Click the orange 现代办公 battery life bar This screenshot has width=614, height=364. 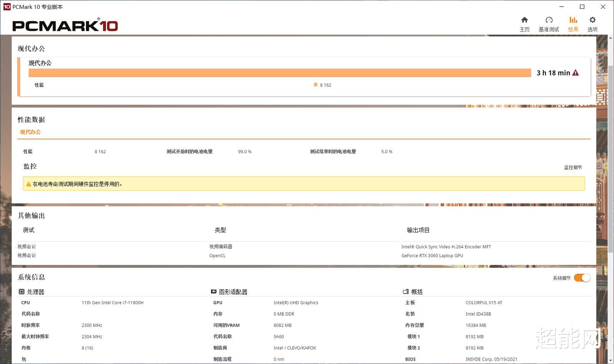[x=280, y=73]
